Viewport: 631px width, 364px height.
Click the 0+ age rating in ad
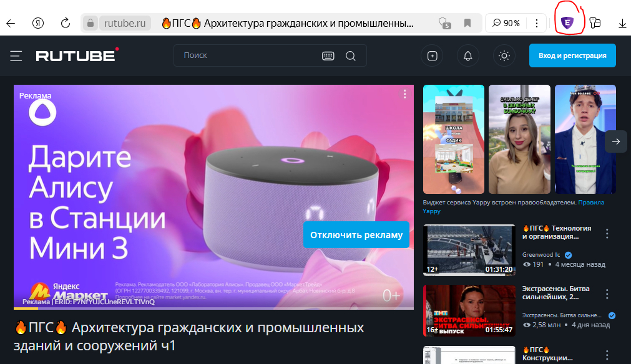391,296
